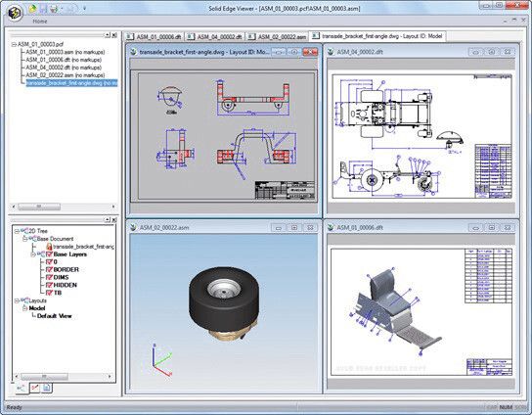Pin the upper file tree pane
The width and height of the screenshot is (532, 415).
coord(108,35)
